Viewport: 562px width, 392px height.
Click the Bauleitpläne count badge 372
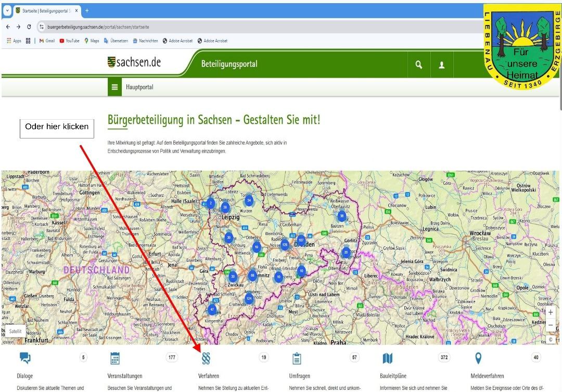(x=444, y=357)
